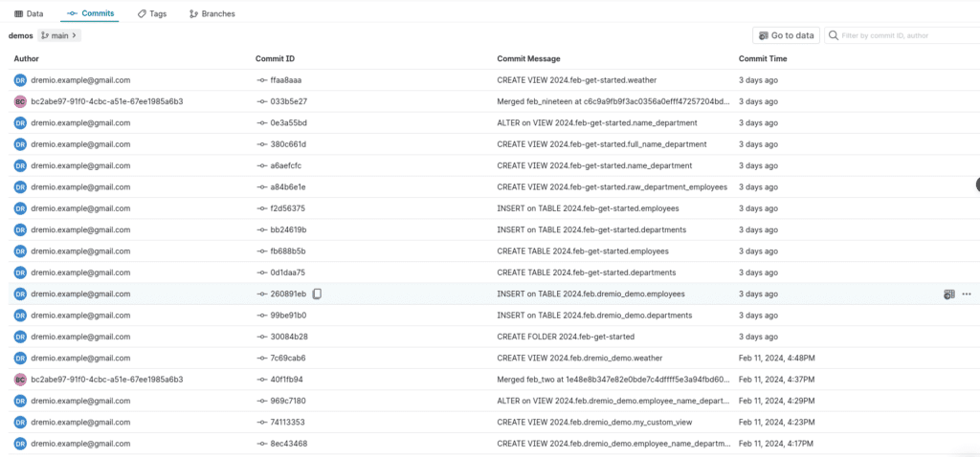The height and width of the screenshot is (457, 980).
Task: Open the Tags tab
Action: (152, 13)
